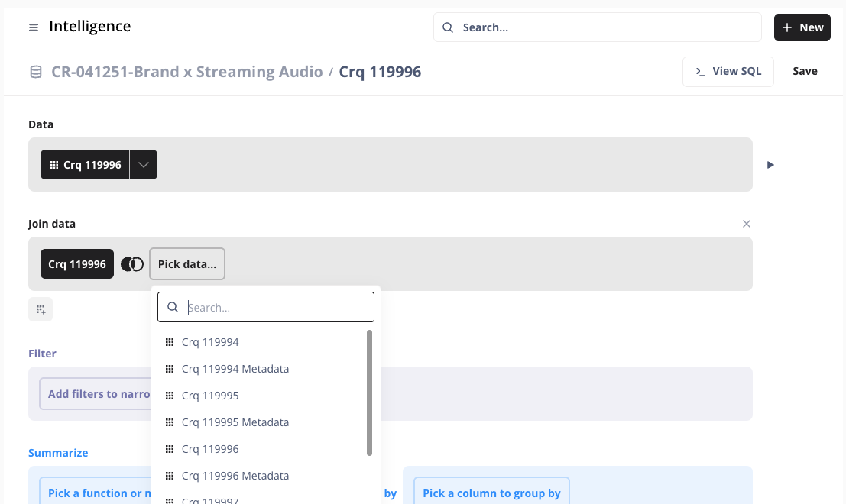Select Crq 119994 from the table list
The image size is (846, 504).
point(210,342)
